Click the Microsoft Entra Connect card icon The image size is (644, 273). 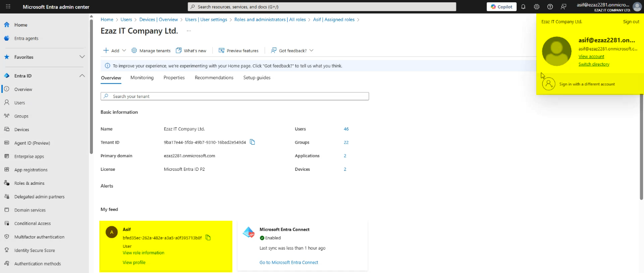tap(248, 232)
